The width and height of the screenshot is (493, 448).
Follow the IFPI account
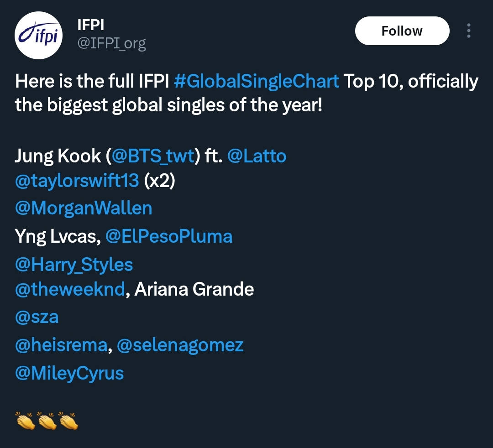coord(402,31)
